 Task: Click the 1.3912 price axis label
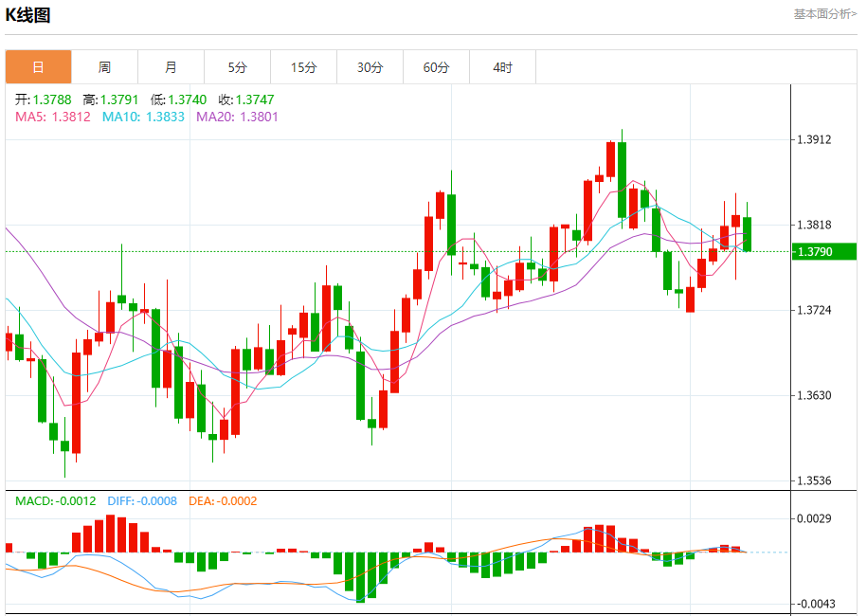(814, 139)
